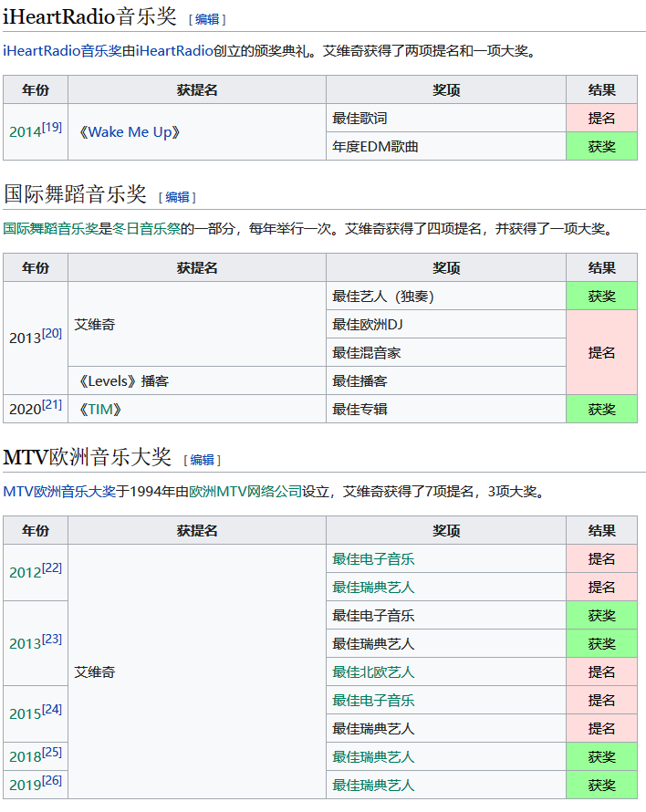Open citation [20] reference
This screenshot has height=812, width=646.
point(52,334)
